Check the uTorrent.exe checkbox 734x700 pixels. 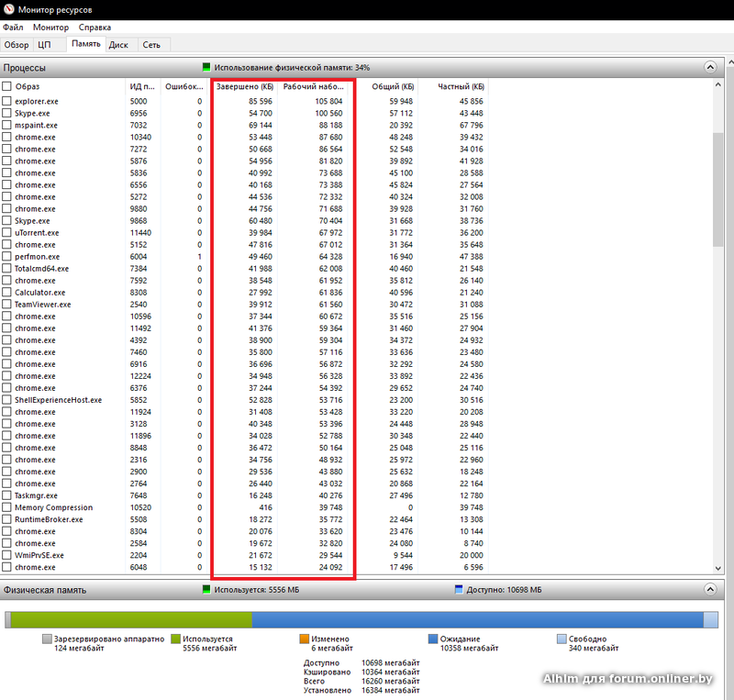[x=6, y=233]
